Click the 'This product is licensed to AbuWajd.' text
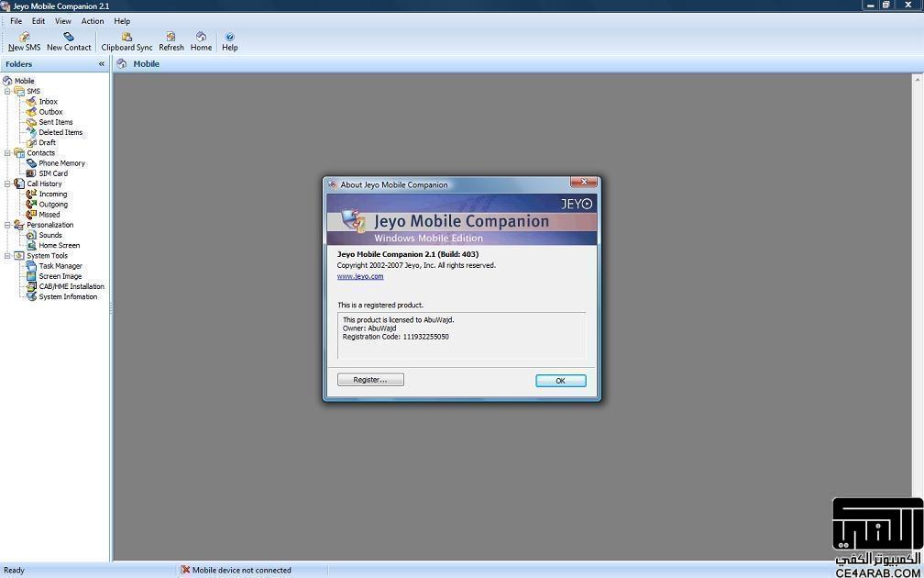 point(399,319)
